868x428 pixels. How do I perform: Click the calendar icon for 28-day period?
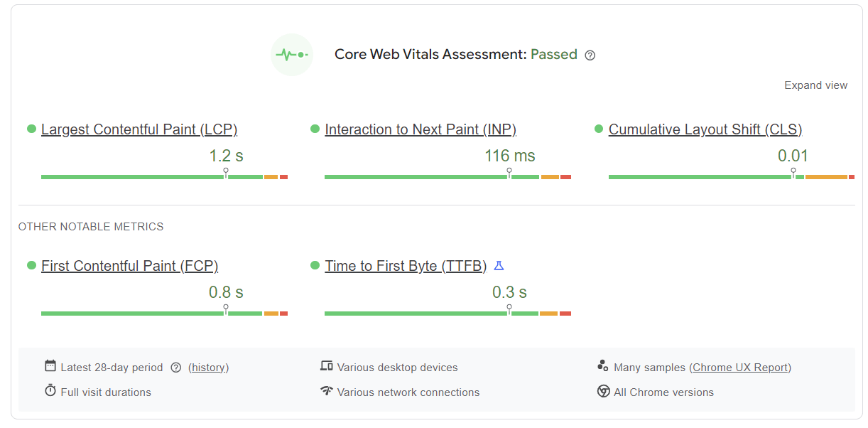(x=50, y=367)
